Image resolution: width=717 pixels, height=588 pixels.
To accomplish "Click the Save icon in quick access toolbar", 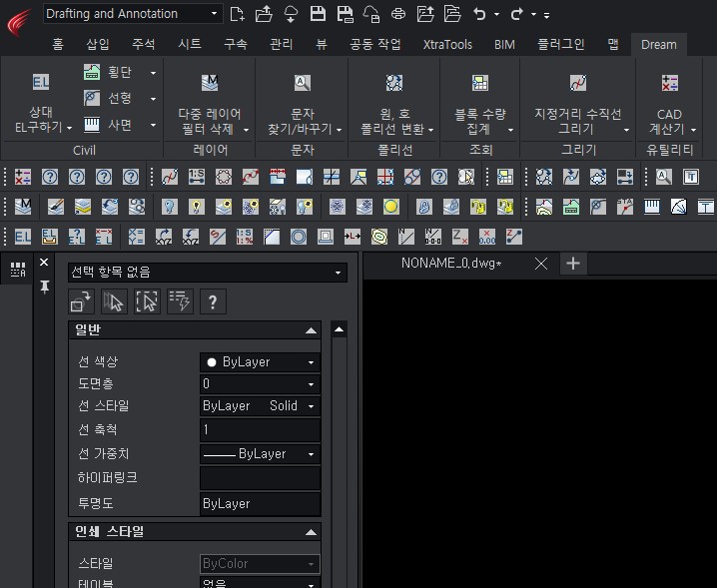I will click(318, 14).
